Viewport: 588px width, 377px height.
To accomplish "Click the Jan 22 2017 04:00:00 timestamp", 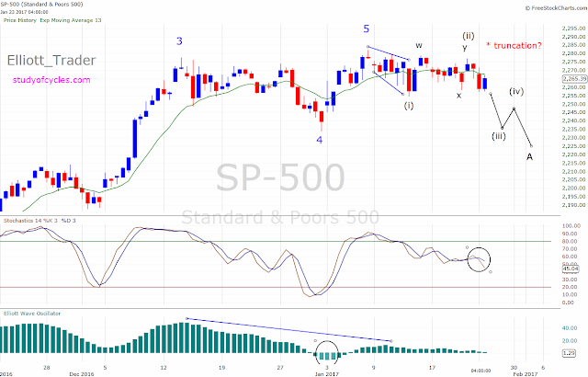I will tap(25, 12).
